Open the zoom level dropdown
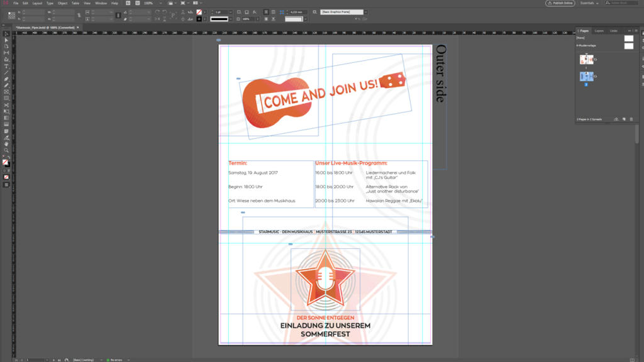 tap(162, 3)
